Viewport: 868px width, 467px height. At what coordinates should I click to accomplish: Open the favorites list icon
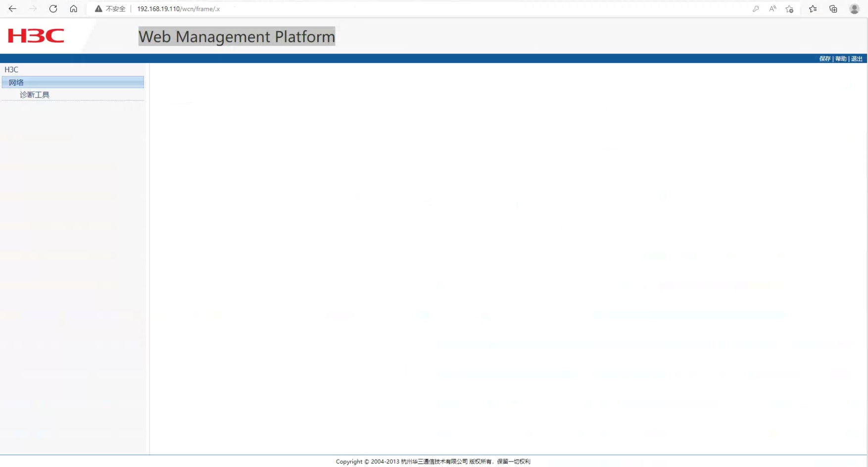pyautogui.click(x=813, y=9)
